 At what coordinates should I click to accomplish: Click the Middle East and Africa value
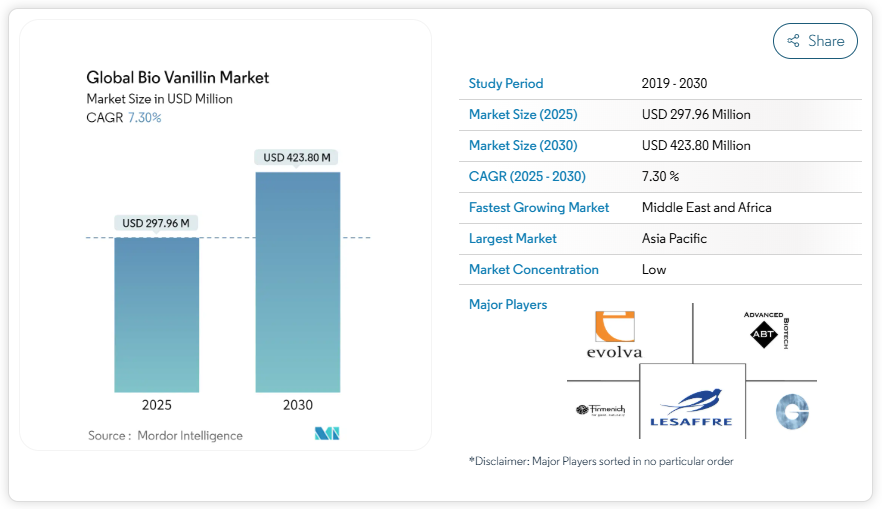(x=706, y=208)
